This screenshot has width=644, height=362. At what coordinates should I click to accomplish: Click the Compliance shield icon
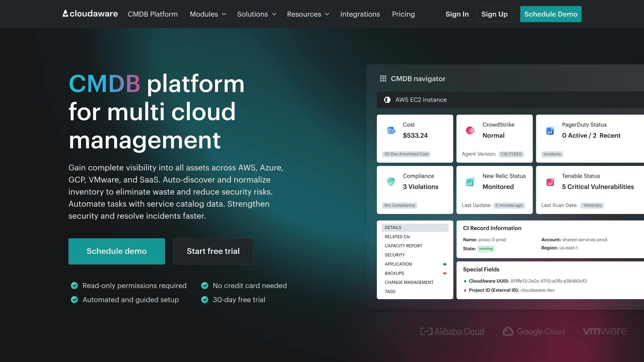coord(391,182)
